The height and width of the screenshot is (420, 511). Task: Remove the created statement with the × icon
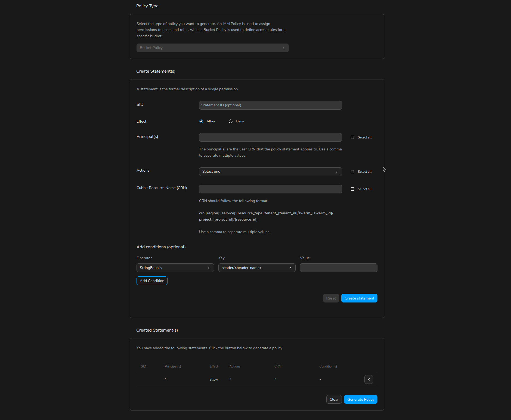click(368, 379)
